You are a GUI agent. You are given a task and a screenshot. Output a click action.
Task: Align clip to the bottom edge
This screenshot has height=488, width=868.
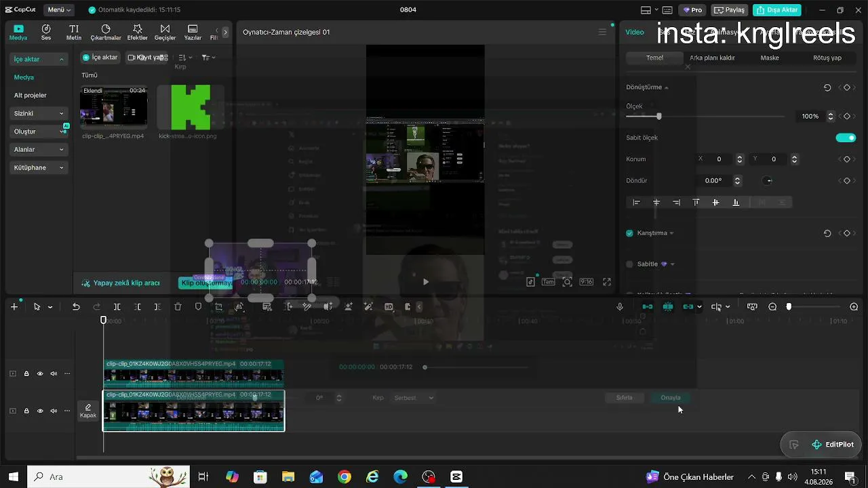pyautogui.click(x=736, y=203)
